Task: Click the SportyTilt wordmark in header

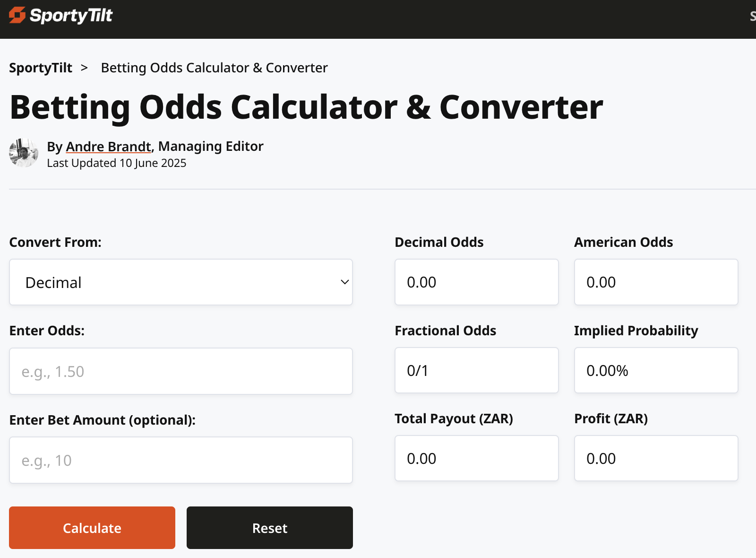Action: pos(71,16)
